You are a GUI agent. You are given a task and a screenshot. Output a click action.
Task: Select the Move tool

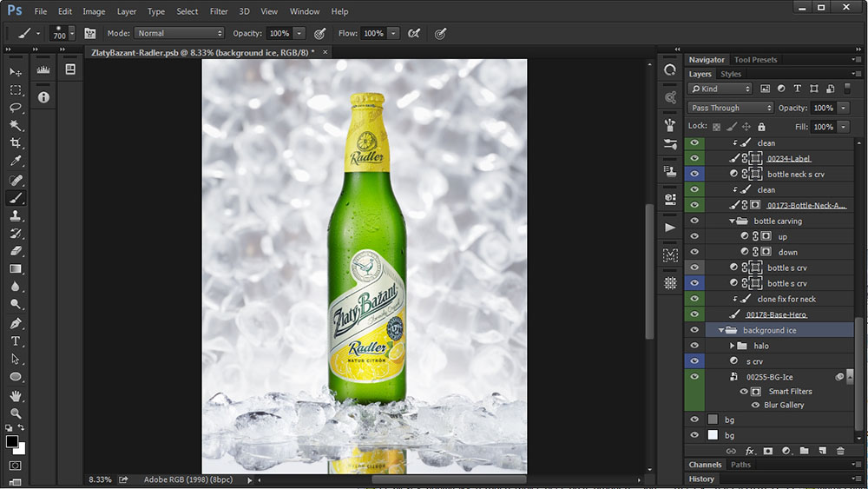tap(16, 72)
